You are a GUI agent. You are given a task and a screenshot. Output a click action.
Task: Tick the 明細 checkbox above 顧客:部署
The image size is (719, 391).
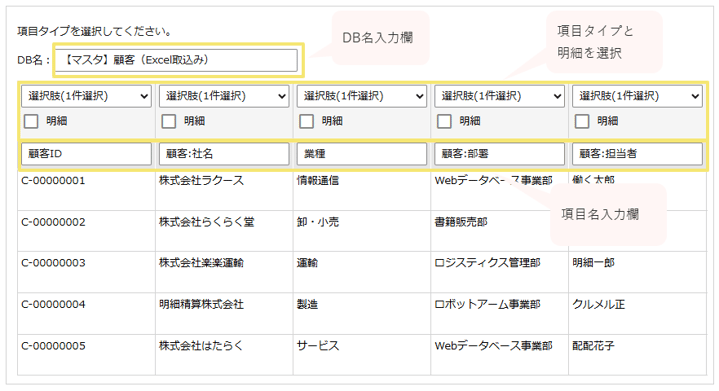tap(444, 121)
